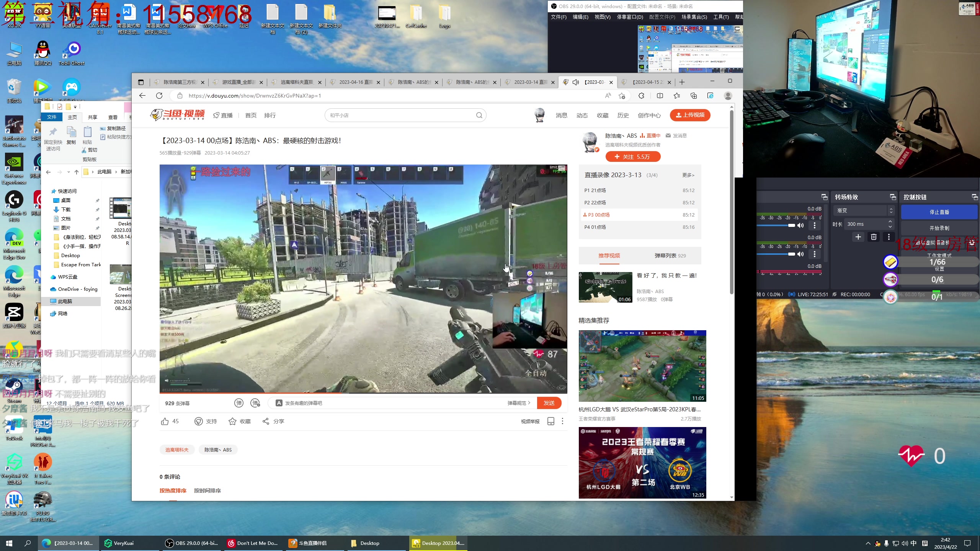Image resolution: width=980 pixels, height=551 pixels.
Task: Expand 更多 for recorded stream list
Action: coord(688,175)
